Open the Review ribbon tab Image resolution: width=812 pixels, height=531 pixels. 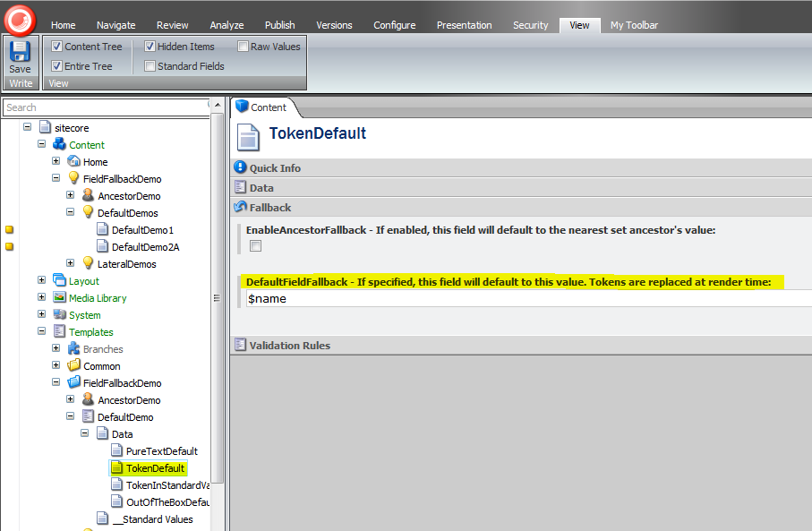[173, 25]
